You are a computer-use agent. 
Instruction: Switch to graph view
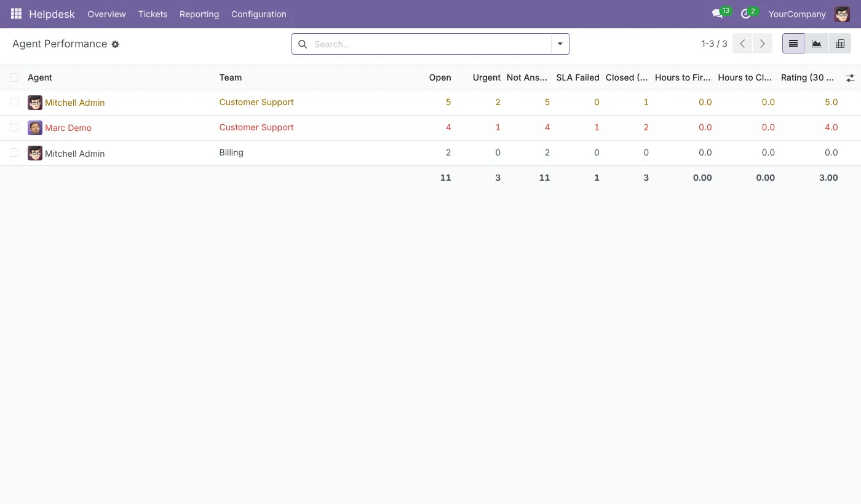point(817,44)
